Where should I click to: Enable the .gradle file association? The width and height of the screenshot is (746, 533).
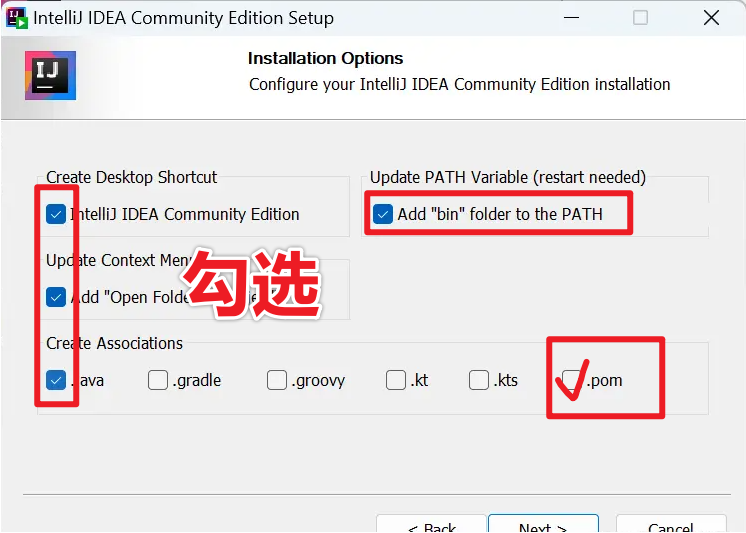[158, 380]
